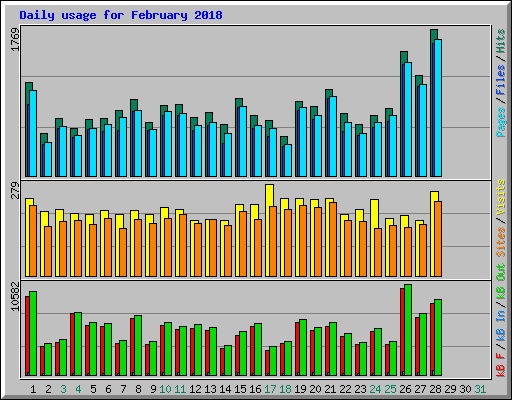Click the green kB Out bar for day 28
512x400 pixels.
click(x=438, y=338)
